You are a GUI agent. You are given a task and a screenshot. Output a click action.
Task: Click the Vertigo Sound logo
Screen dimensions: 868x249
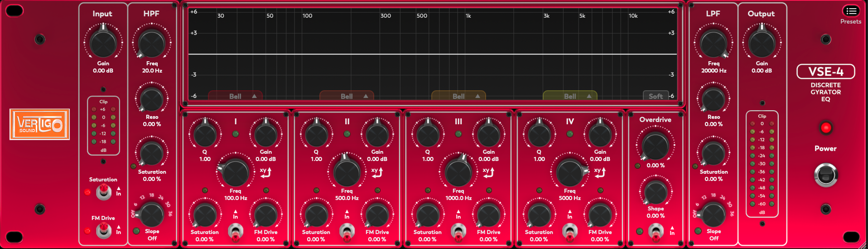click(x=40, y=124)
